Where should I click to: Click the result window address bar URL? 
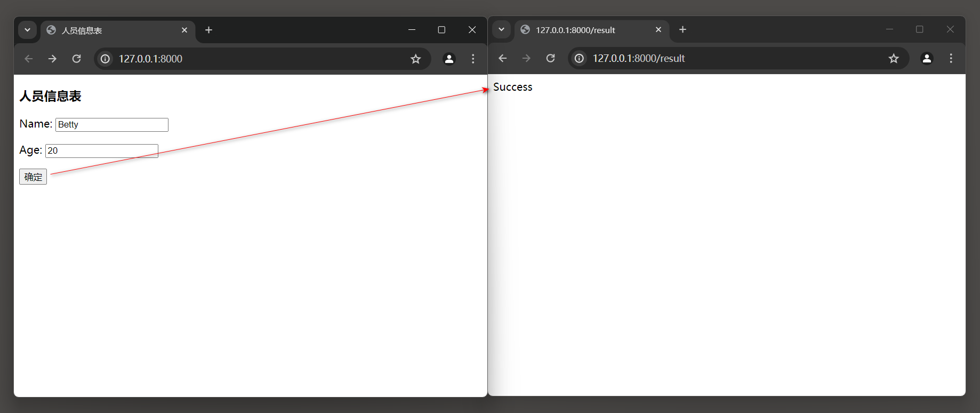click(639, 58)
